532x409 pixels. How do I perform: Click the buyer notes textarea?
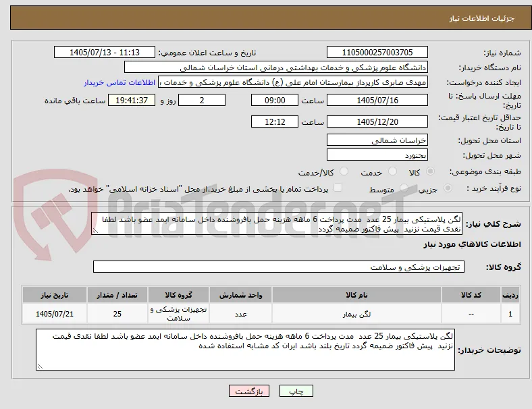point(245,350)
